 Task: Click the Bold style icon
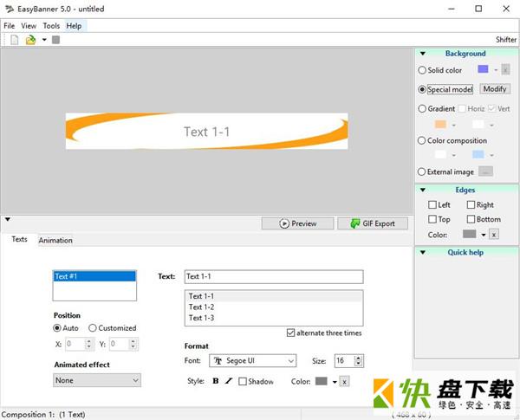click(x=216, y=381)
